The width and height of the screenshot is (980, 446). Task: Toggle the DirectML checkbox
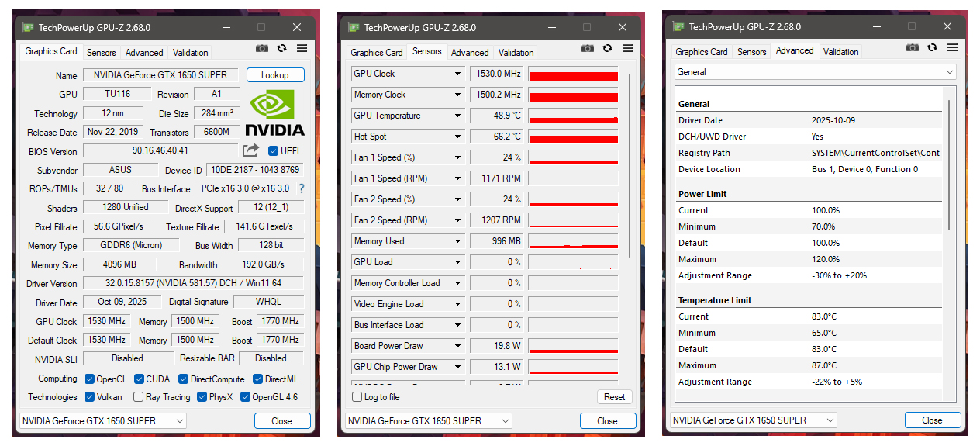[258, 379]
